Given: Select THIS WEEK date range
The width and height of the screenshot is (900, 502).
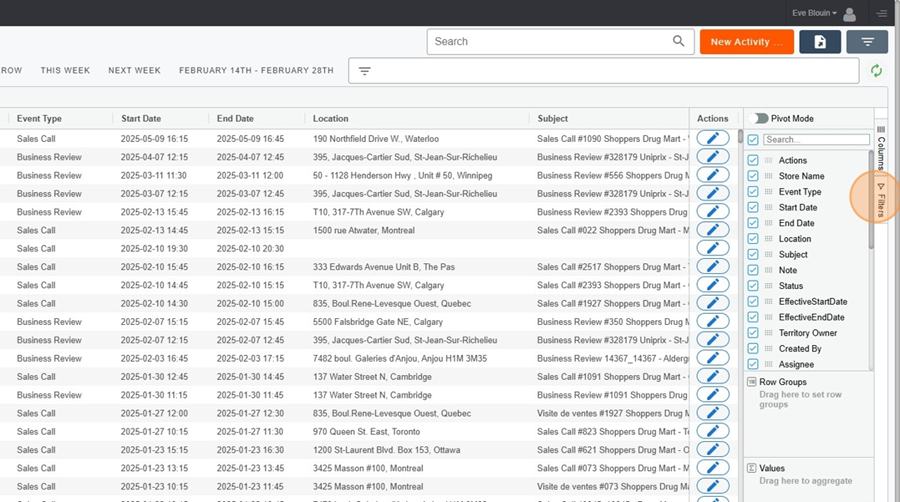Looking at the screenshot, I should click(65, 71).
